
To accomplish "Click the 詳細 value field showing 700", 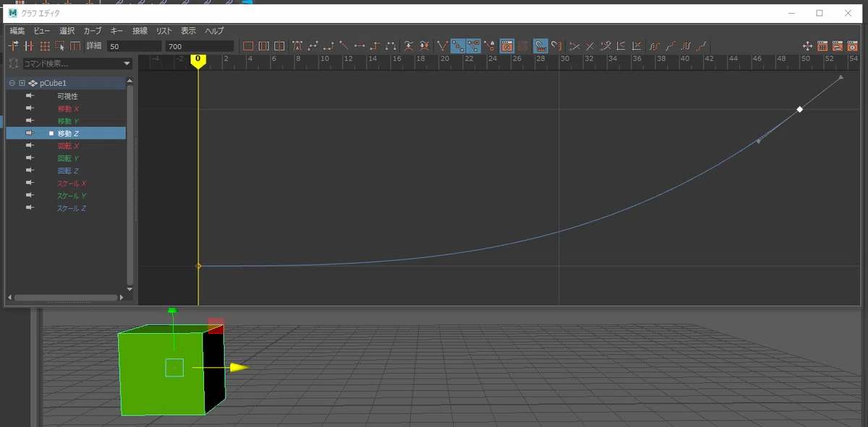I will pyautogui.click(x=200, y=46).
